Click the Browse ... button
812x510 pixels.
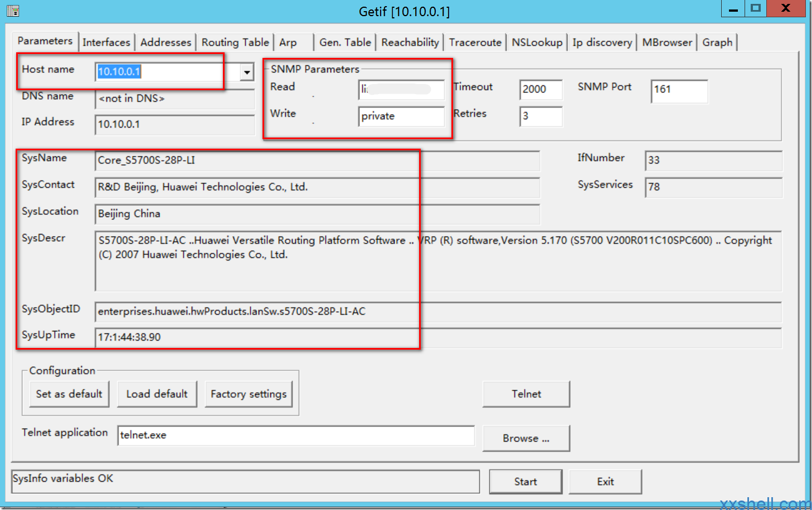pos(526,438)
